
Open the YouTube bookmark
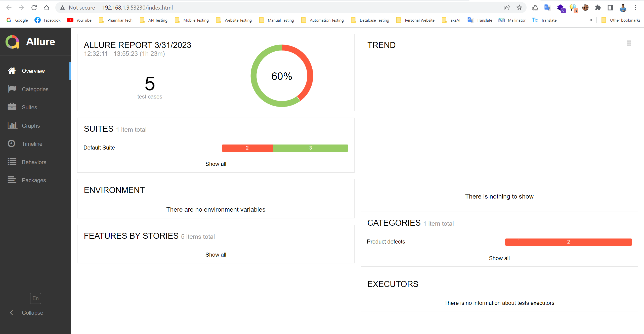pyautogui.click(x=79, y=20)
